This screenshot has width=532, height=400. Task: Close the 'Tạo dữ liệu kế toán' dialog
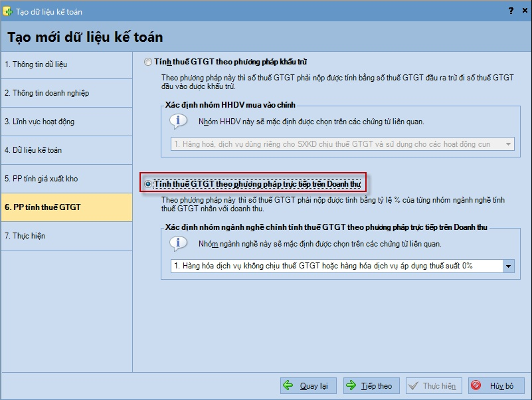pyautogui.click(x=525, y=11)
